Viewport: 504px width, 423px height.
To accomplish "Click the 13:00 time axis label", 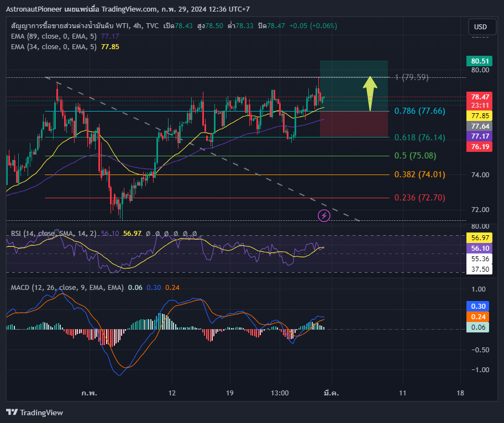I will pyautogui.click(x=280, y=393).
